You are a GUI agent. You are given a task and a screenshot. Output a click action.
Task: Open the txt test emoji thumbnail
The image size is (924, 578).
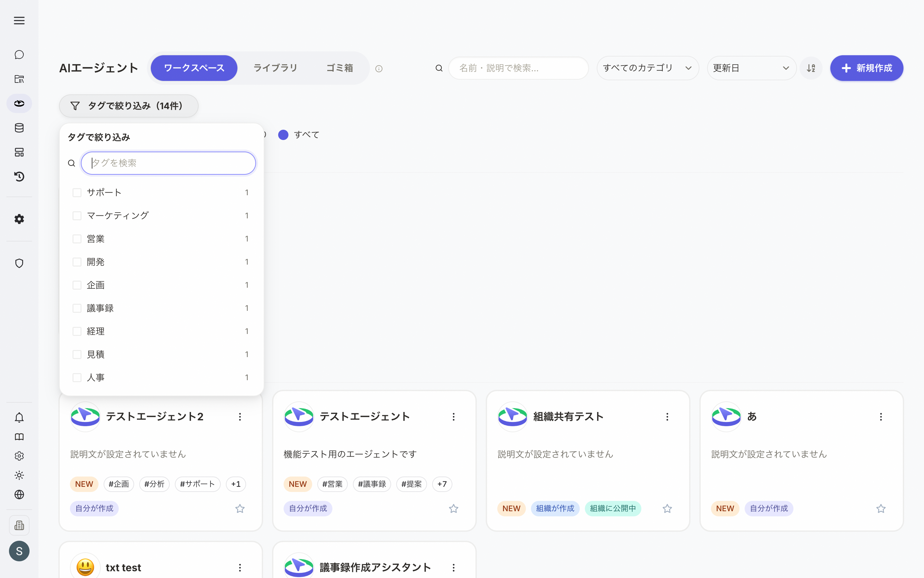pyautogui.click(x=85, y=567)
